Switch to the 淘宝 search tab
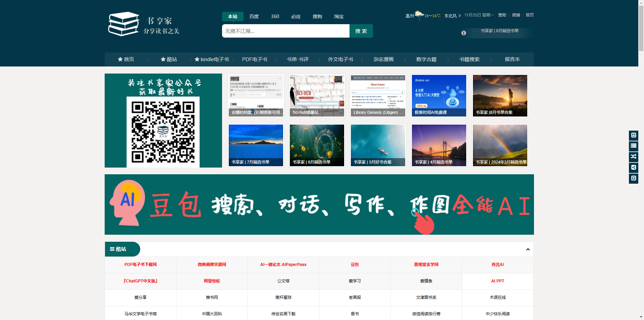 [338, 16]
